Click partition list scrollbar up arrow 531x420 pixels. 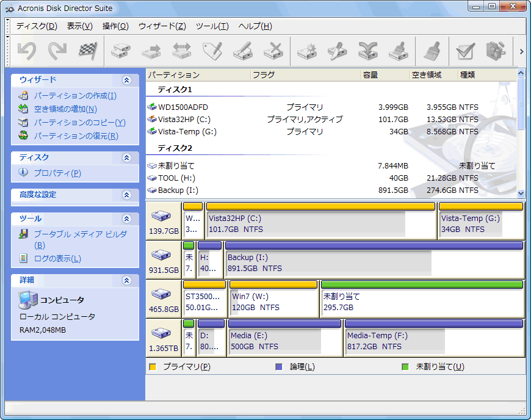point(521,73)
